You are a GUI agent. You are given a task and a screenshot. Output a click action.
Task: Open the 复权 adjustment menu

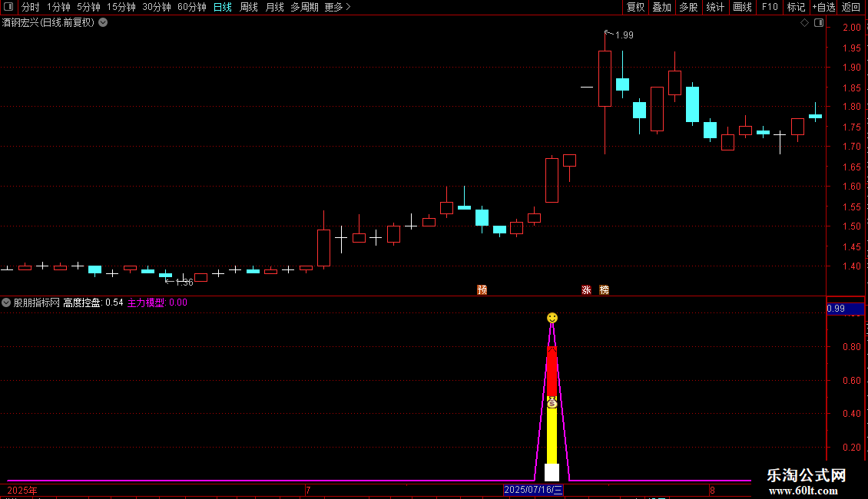(x=635, y=7)
